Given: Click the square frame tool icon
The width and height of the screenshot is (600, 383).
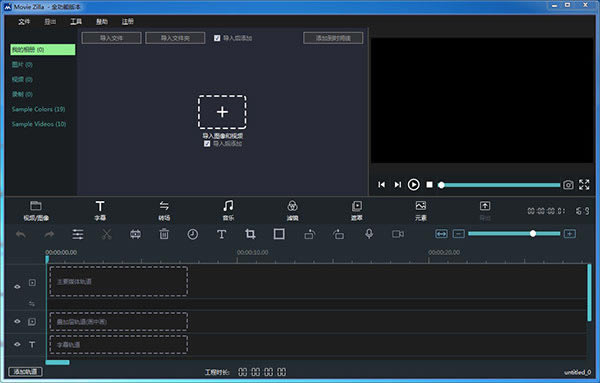Looking at the screenshot, I should 279,234.
